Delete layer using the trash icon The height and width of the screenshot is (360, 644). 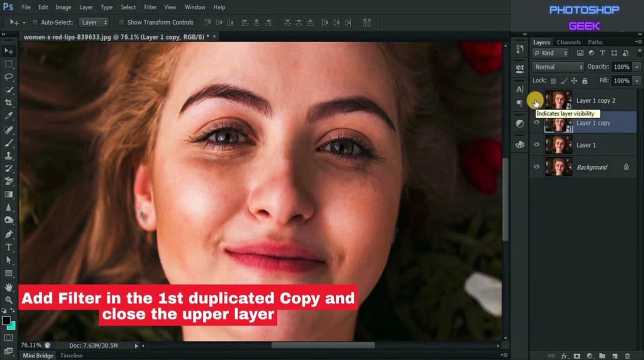tap(627, 356)
